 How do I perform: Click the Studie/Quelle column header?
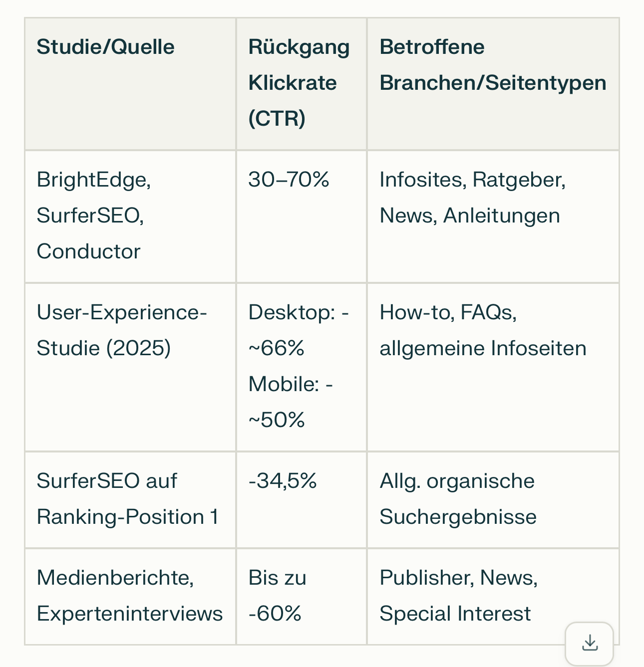(105, 47)
